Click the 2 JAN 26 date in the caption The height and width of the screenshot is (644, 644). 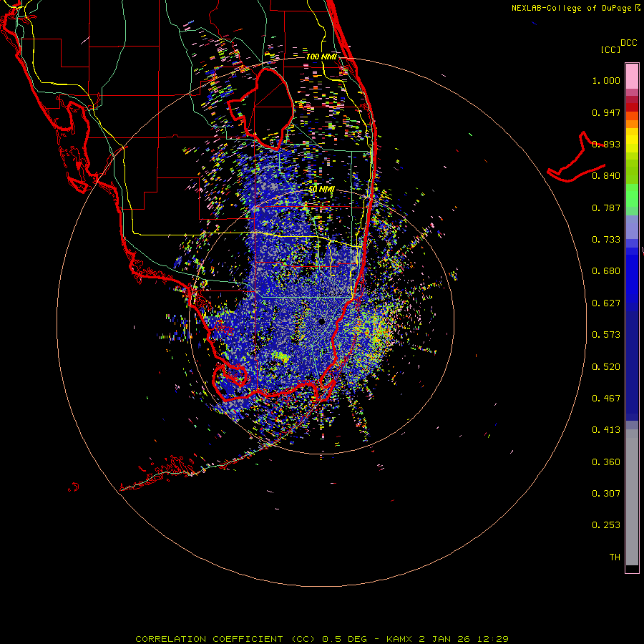[444, 639]
